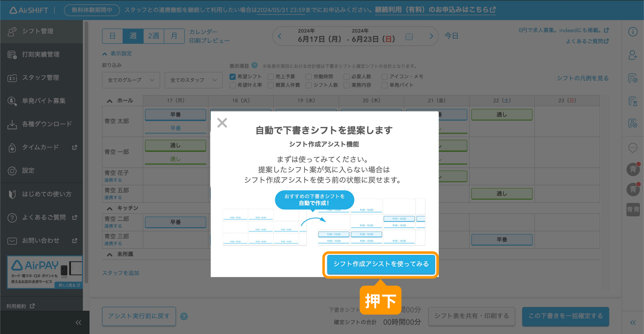The width and height of the screenshot is (644, 334).
Task: Open 全てのスタッフ dropdown
Action: (193, 80)
